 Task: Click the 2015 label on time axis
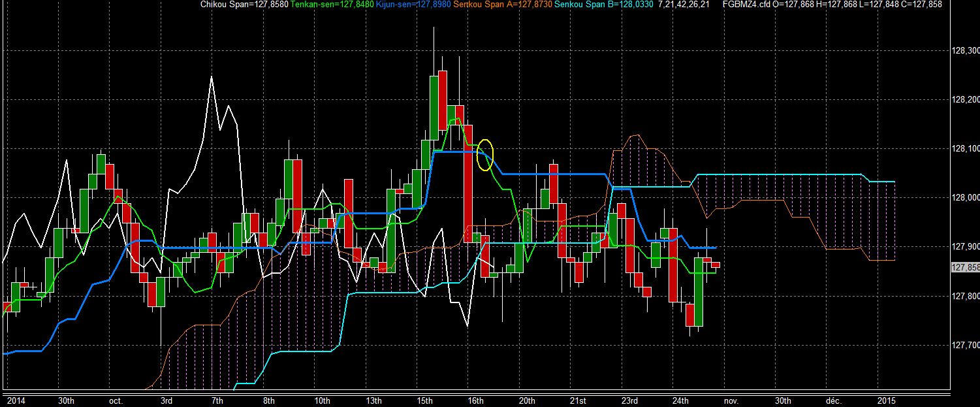pyautogui.click(x=885, y=400)
